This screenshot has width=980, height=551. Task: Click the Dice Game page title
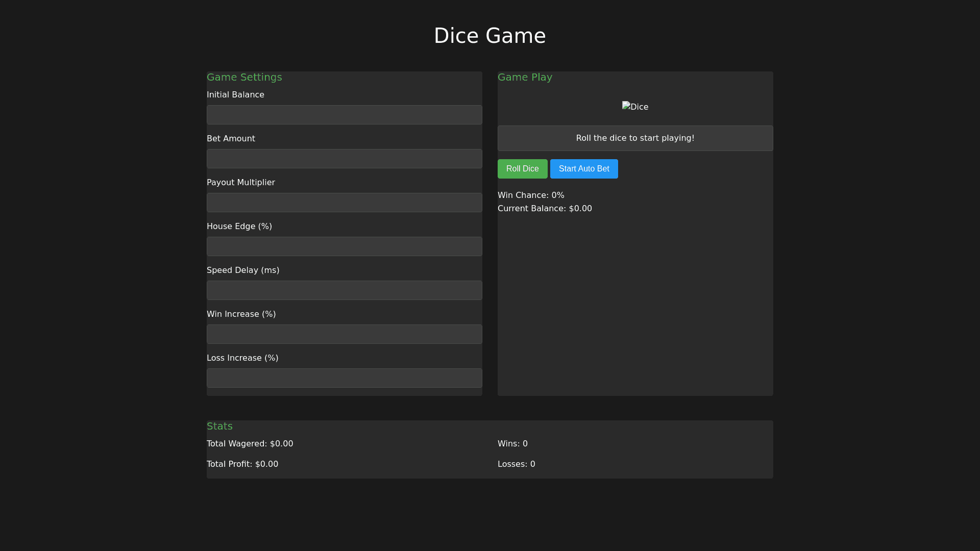[x=489, y=36]
